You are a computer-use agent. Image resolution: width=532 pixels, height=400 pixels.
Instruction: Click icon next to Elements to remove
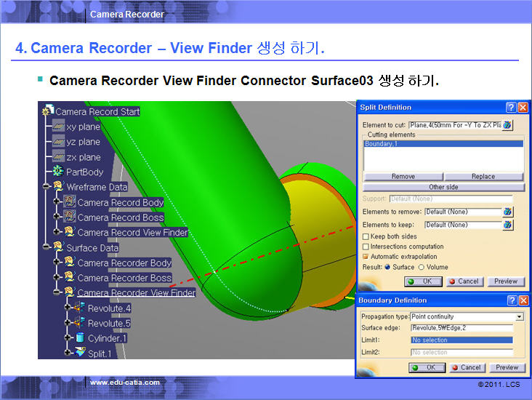[x=507, y=212]
